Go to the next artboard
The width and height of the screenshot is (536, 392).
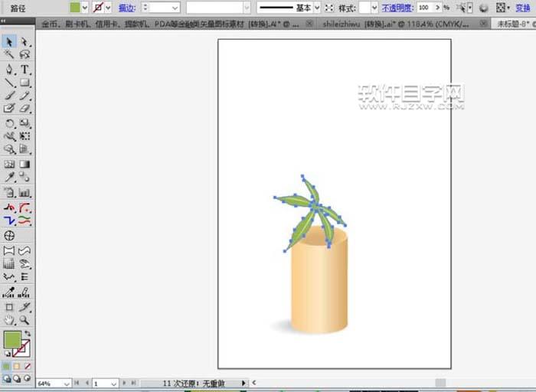pyautogui.click(x=124, y=383)
